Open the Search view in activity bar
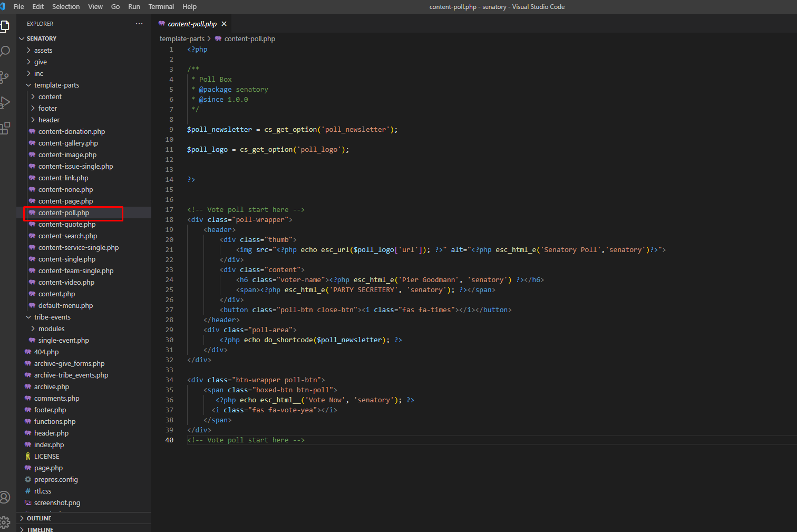 5,51
